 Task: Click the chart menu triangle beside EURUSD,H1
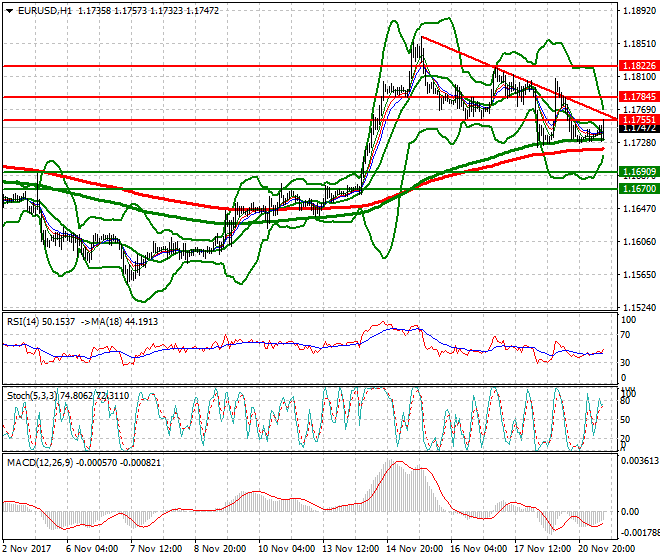point(9,11)
